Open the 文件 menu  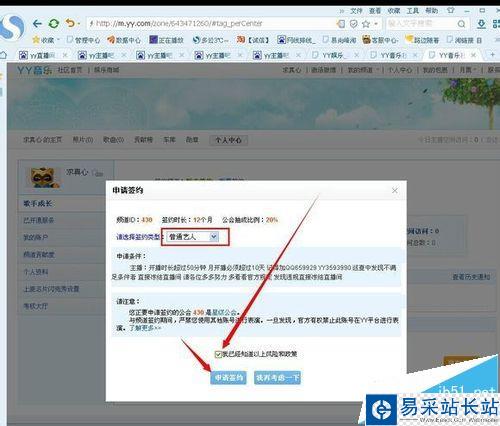coord(356,11)
